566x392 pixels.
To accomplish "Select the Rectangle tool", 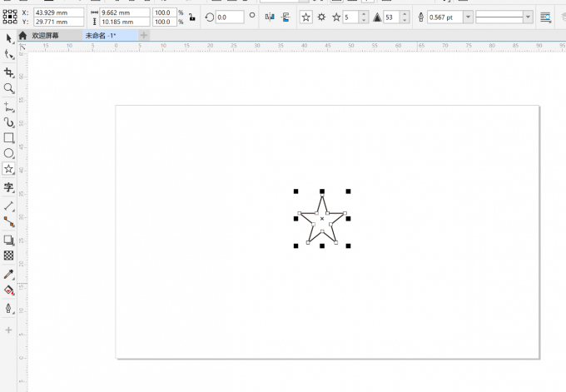I will tap(9, 137).
